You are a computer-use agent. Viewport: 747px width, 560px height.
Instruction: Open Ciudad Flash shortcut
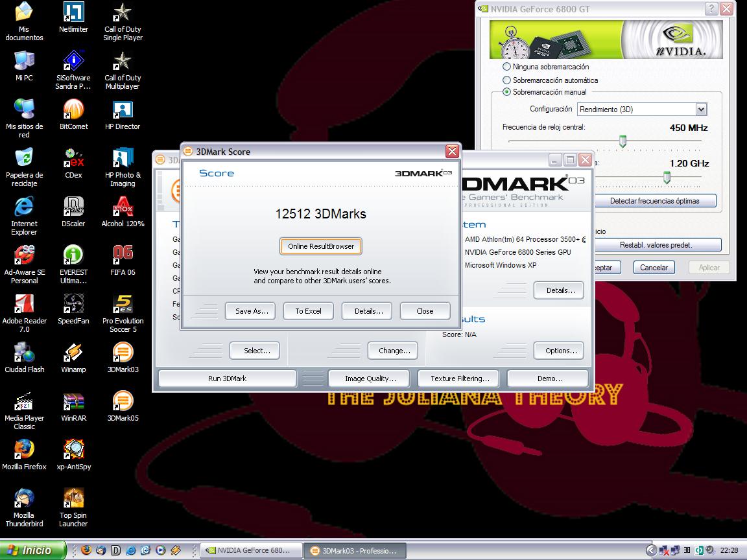click(x=24, y=358)
